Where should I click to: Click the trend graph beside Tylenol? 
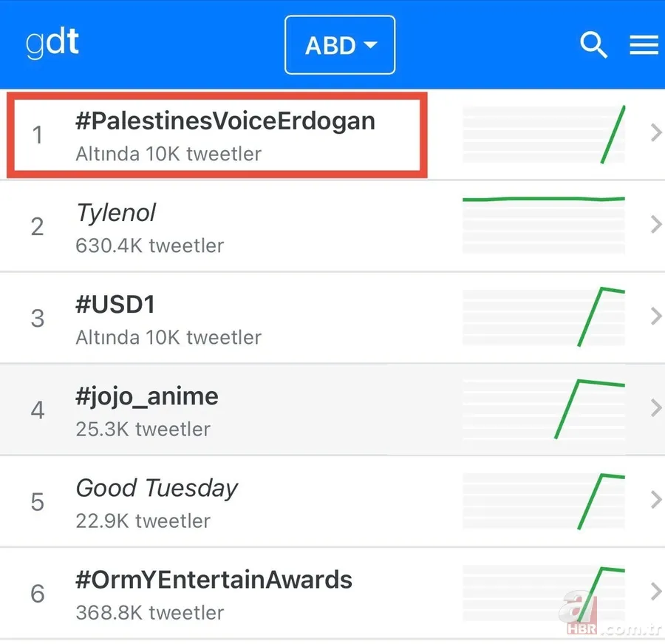[544, 224]
